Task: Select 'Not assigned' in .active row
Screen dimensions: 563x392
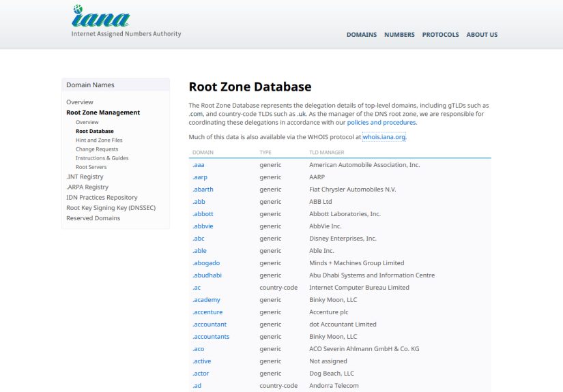Action: (328, 361)
